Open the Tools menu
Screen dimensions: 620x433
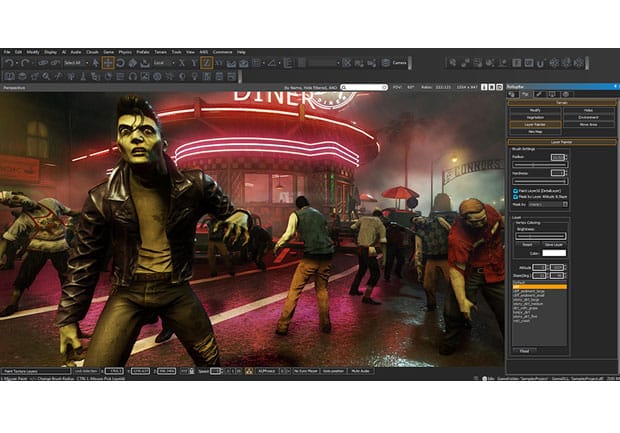coord(176,52)
